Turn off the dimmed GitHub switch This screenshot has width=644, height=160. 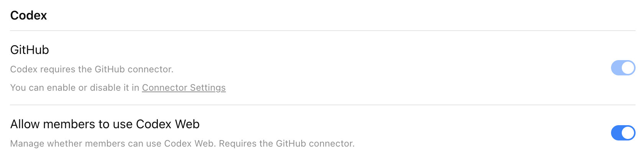click(x=623, y=68)
